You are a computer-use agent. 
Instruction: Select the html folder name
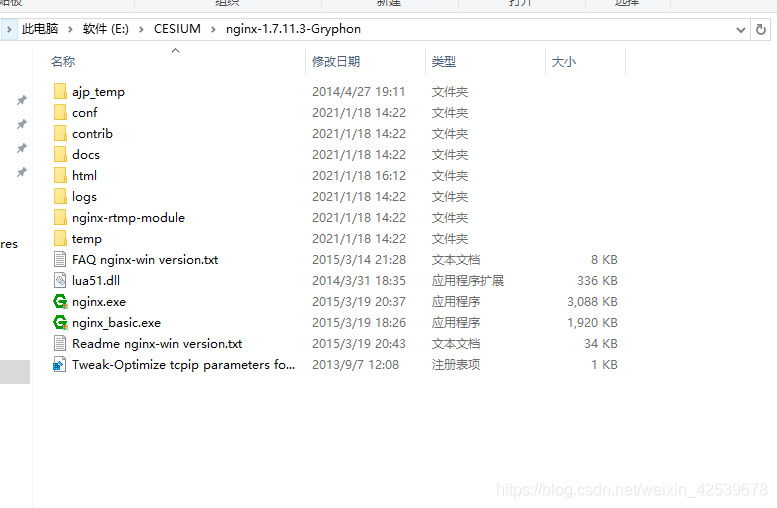[84, 175]
